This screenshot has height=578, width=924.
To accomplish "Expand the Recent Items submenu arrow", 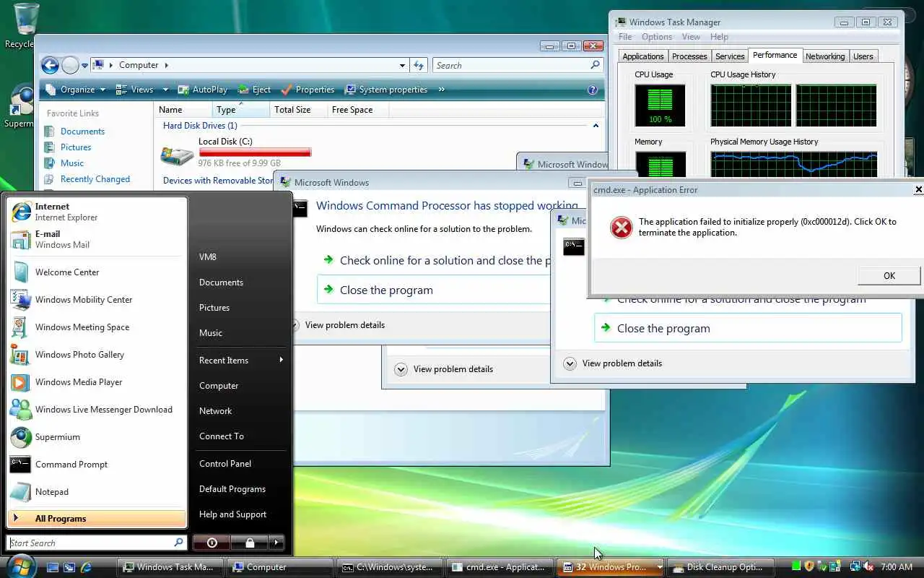I will (282, 360).
